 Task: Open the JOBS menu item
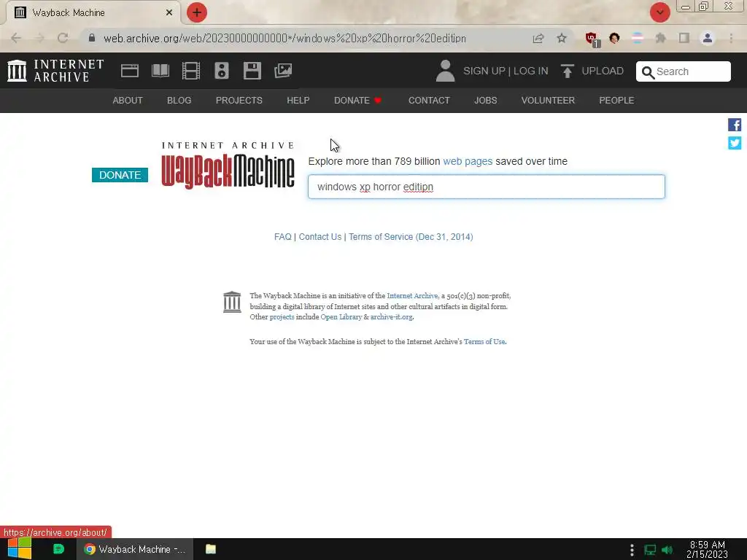[485, 101]
